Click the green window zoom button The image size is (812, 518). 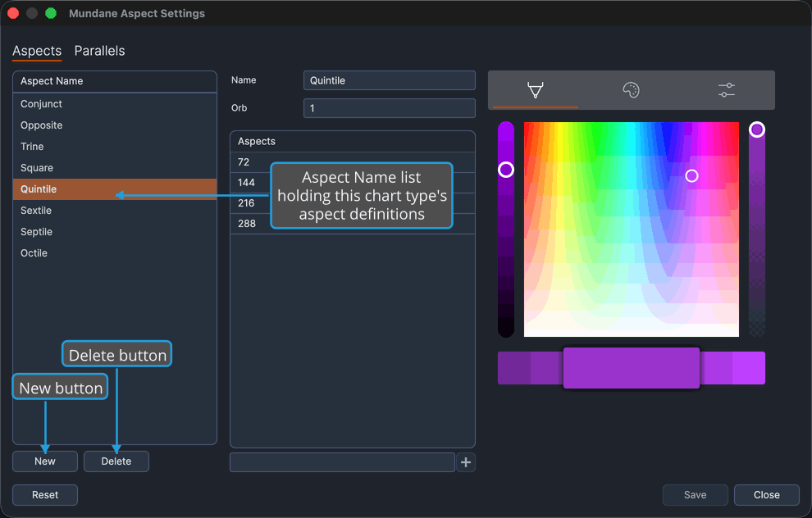pyautogui.click(x=51, y=13)
